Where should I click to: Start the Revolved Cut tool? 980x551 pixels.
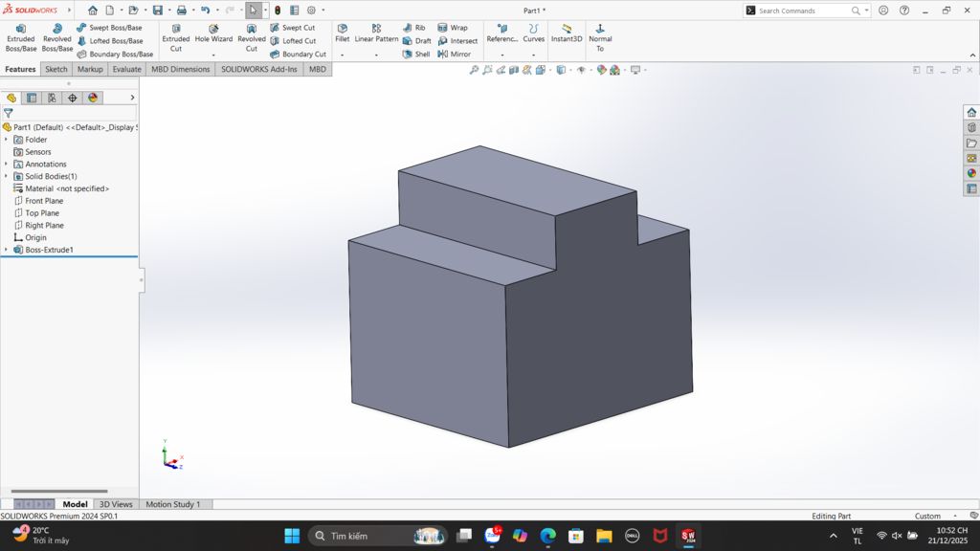coord(252,38)
